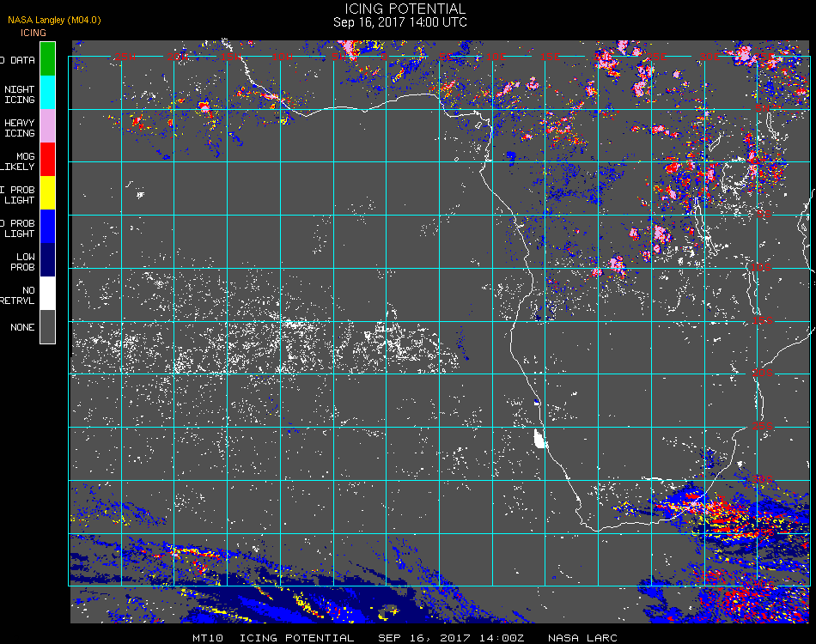Click the 'ICING POTENTIAL' title at top
The width and height of the screenshot is (816, 644).
point(405,9)
